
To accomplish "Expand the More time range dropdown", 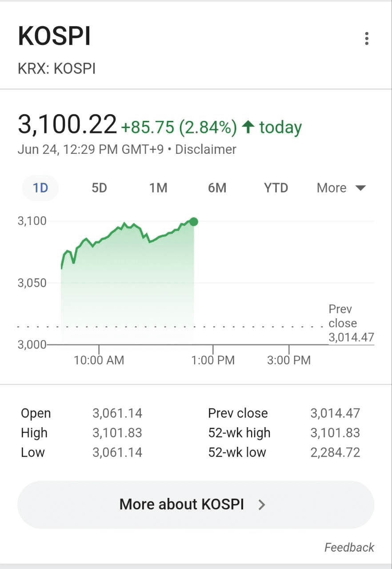I will [x=341, y=188].
